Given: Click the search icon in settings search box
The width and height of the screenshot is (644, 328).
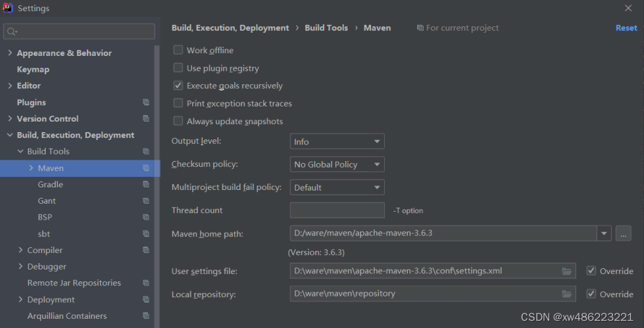Looking at the screenshot, I should [12, 32].
